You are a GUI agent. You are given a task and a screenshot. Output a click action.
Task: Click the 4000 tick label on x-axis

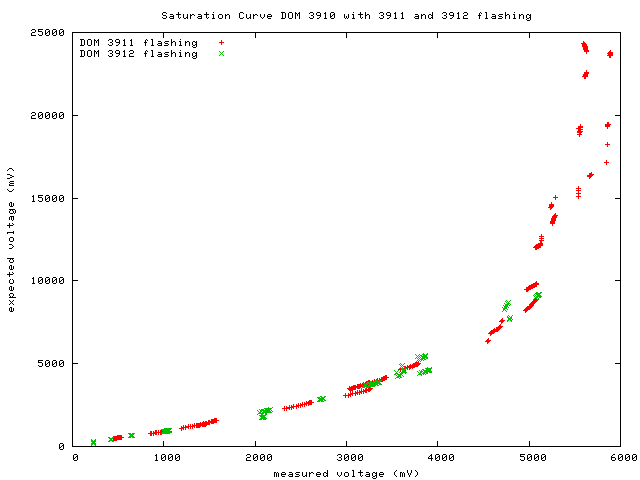[x=438, y=458]
